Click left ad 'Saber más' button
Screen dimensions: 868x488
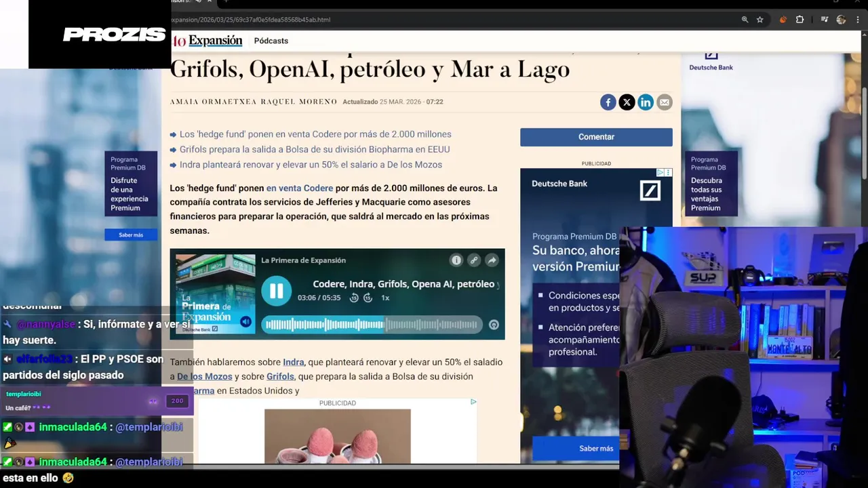[131, 235]
